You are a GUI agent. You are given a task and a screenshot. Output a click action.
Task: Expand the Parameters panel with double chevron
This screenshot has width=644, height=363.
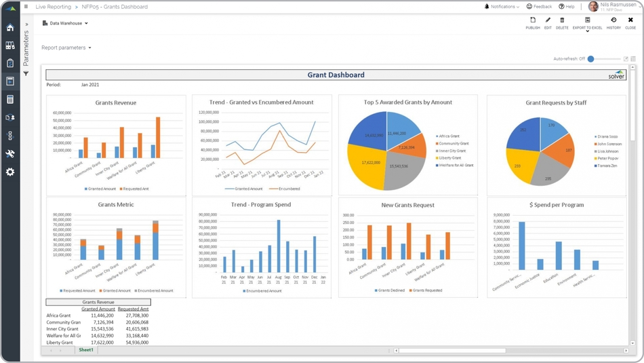coord(26,24)
